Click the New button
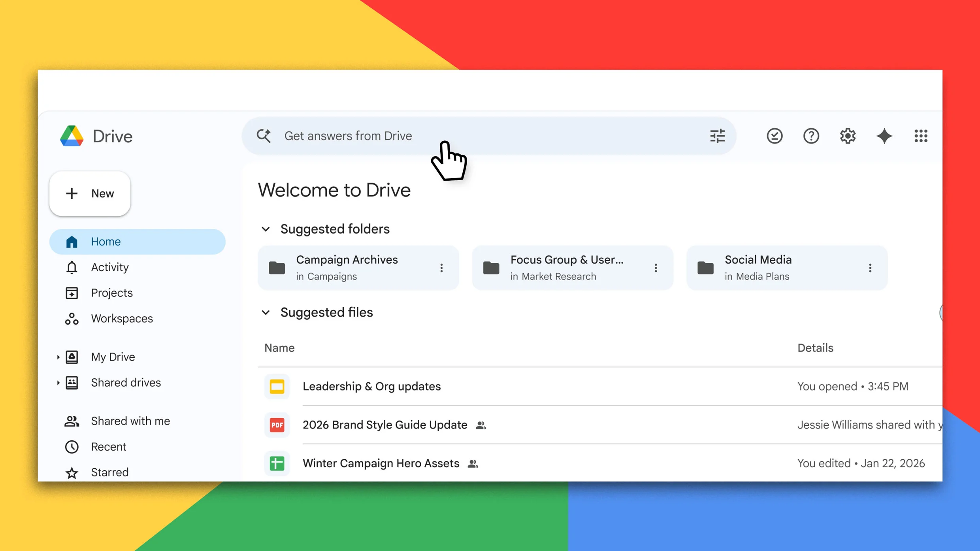 coord(90,193)
